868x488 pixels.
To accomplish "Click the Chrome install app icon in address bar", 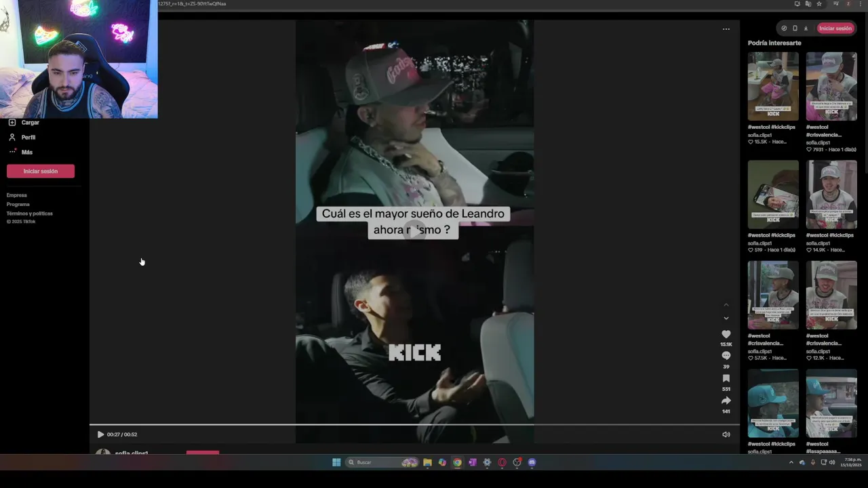I will [797, 3].
